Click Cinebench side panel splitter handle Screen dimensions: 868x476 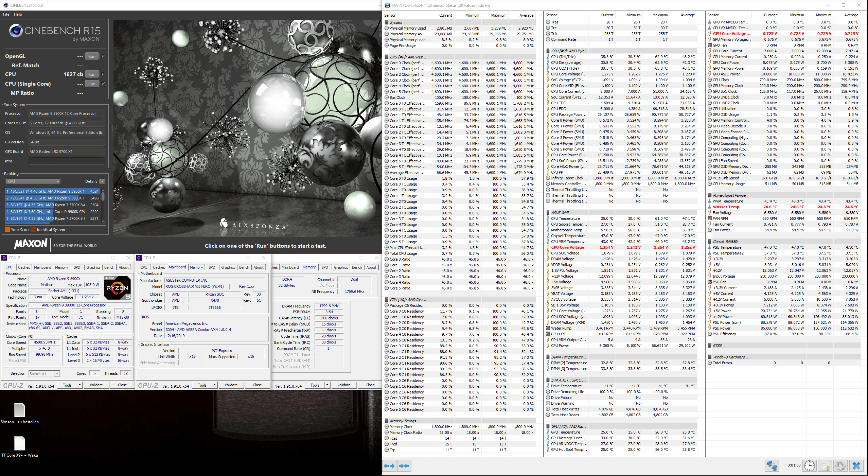[111, 135]
